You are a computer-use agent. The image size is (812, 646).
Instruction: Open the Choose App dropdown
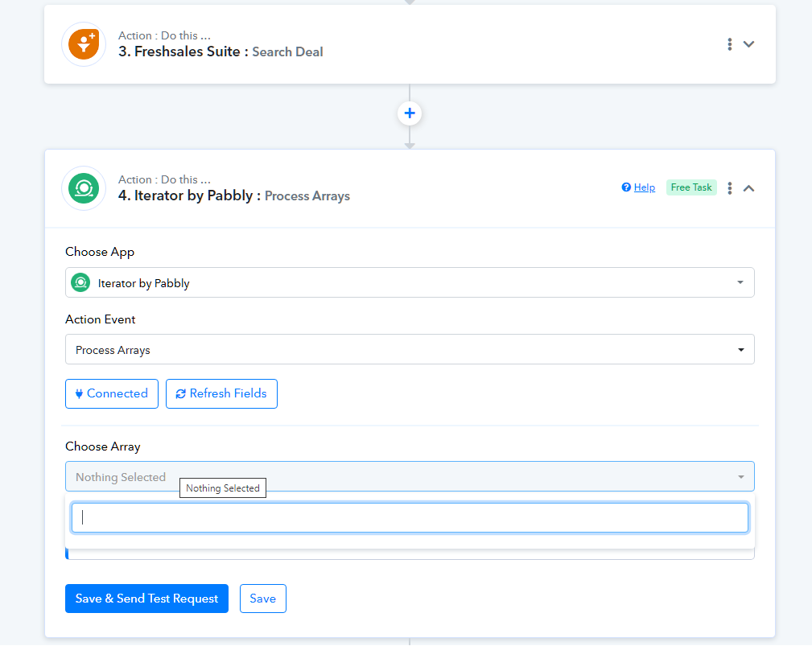[410, 282]
